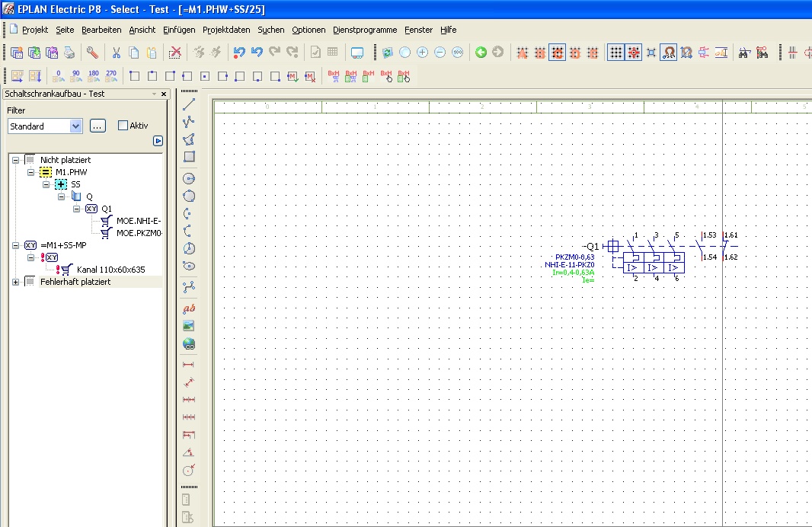
Task: Click the Paste clipboard icon
Action: click(x=152, y=53)
